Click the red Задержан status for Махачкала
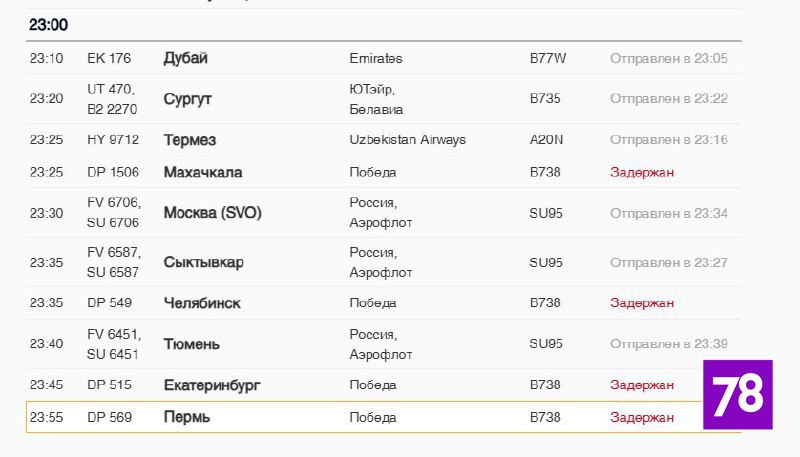 point(642,172)
